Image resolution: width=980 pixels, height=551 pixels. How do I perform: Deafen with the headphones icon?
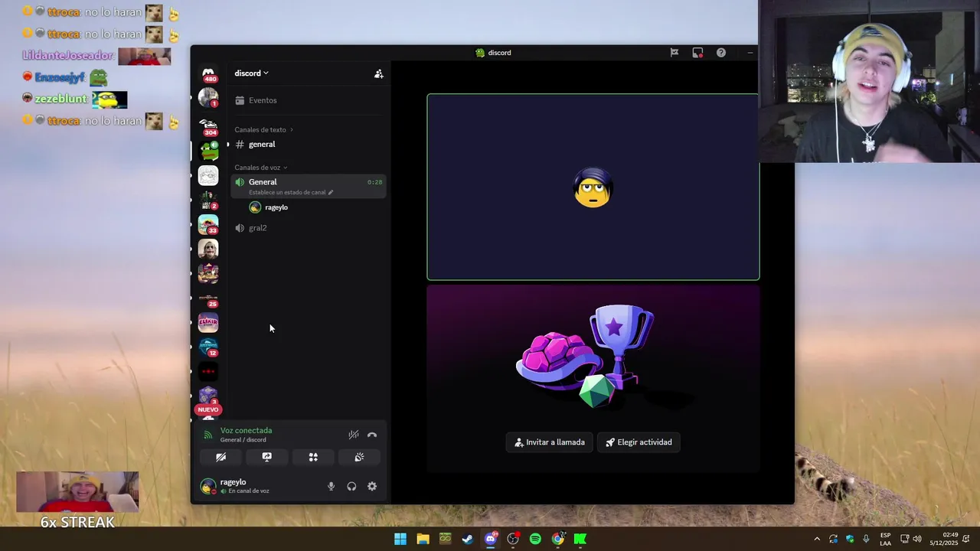click(x=351, y=486)
